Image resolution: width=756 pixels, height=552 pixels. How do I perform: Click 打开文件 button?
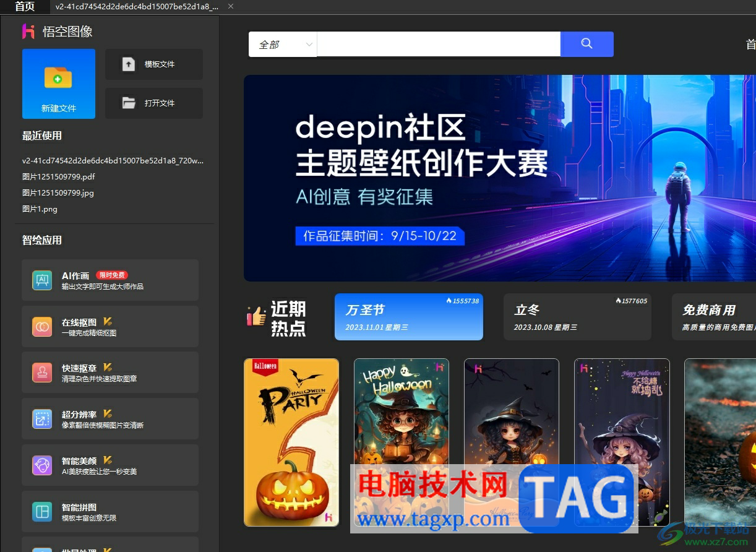[x=154, y=103]
